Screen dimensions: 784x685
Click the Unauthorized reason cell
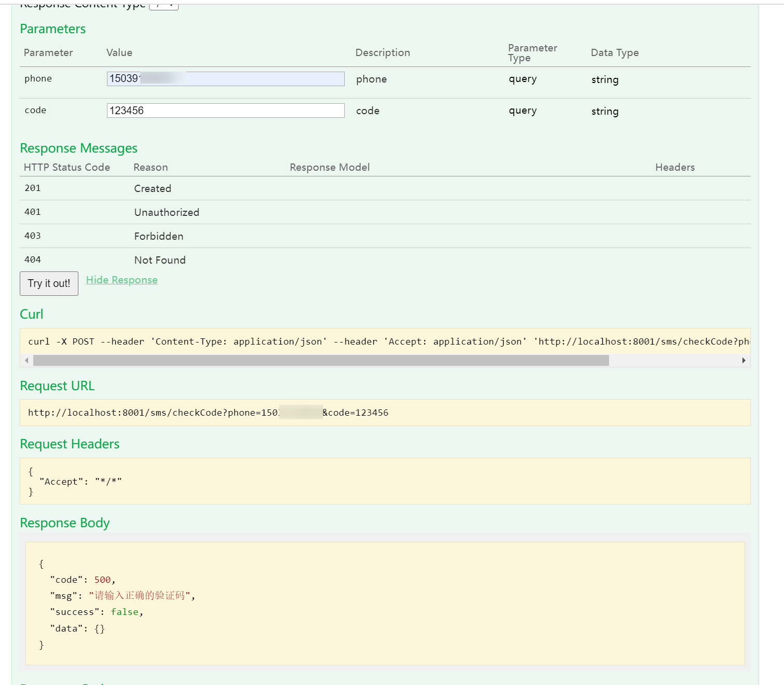[x=167, y=212]
